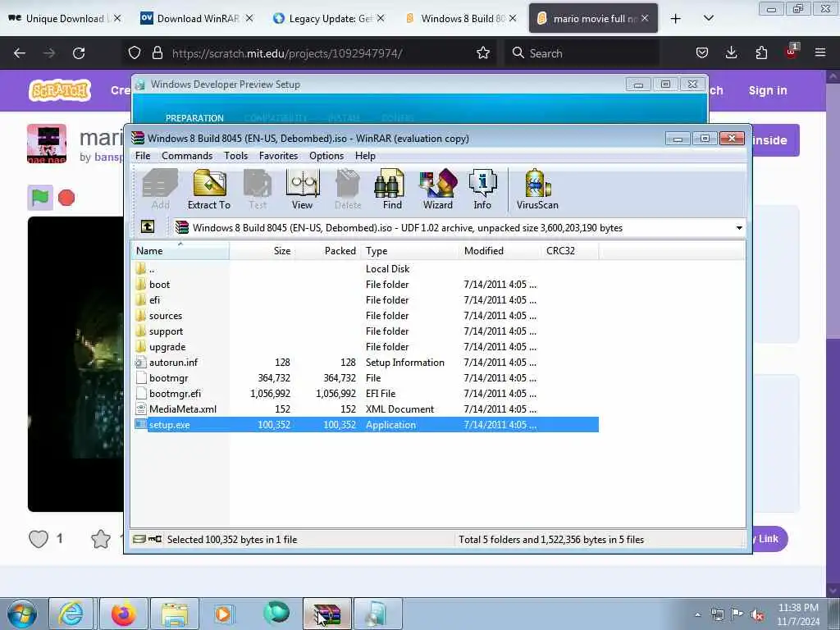This screenshot has height=630, width=840.
Task: Click the Firefox Search box
Action: 582,53
